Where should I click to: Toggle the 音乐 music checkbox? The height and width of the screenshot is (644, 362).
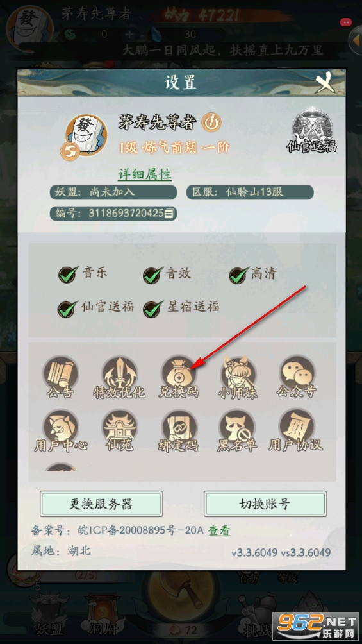[68, 275]
